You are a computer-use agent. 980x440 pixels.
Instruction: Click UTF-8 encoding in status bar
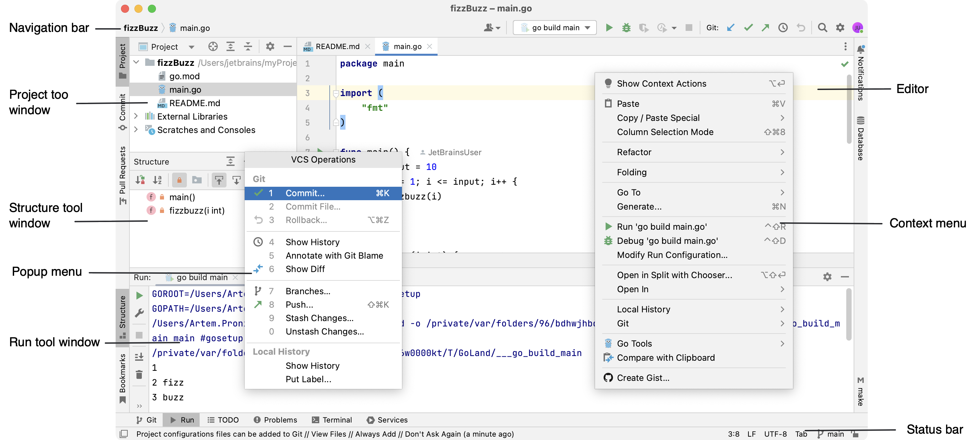775,434
